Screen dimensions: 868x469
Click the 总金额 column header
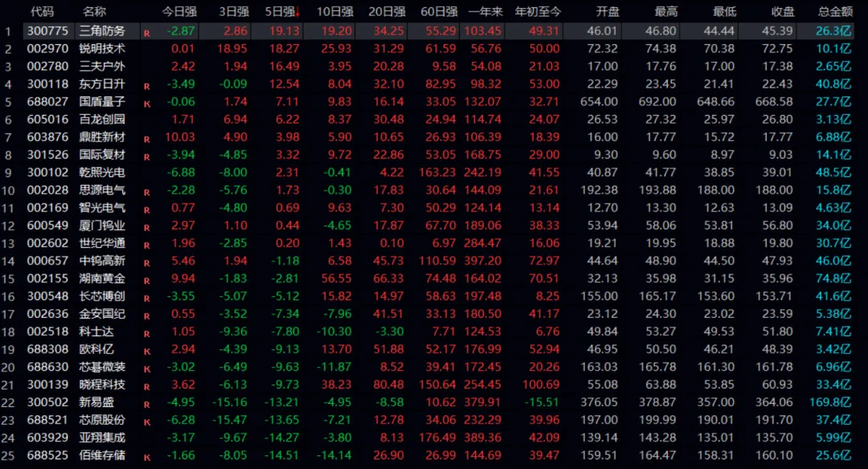click(x=835, y=11)
